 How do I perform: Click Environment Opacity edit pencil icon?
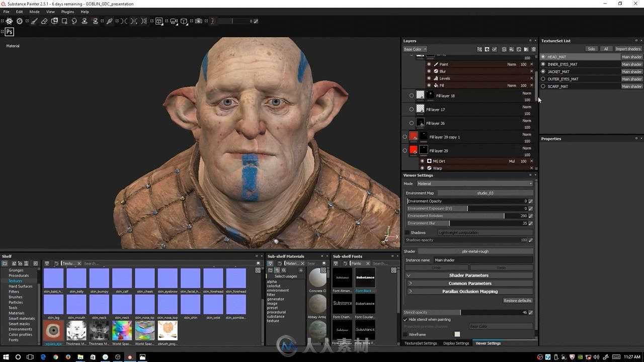530,201
